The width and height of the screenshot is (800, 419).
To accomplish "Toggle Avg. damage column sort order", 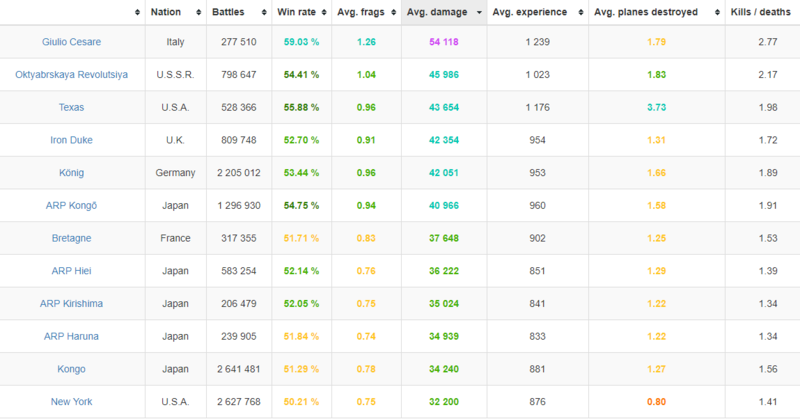I will tap(444, 12).
